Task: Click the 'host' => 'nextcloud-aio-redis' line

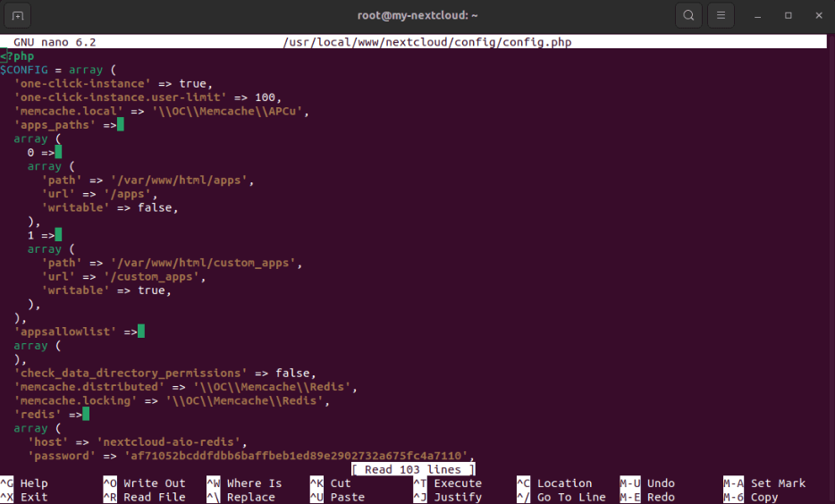Action: (138, 443)
